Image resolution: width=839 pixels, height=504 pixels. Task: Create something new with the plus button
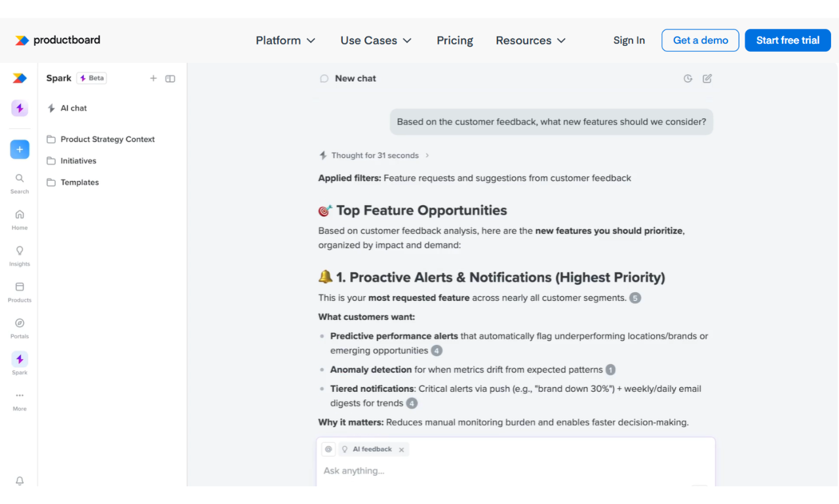pos(19,149)
